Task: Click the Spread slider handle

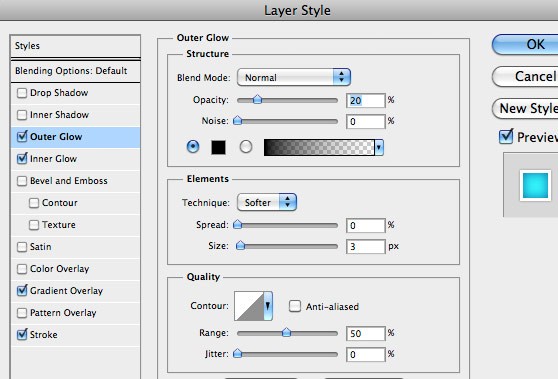Action: point(237,224)
